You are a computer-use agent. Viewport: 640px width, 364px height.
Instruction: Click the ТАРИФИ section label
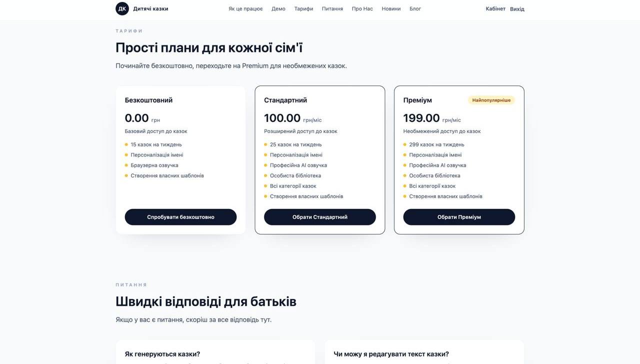128,30
